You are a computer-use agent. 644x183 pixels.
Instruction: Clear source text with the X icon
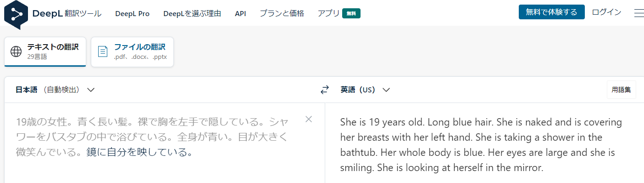coord(309,120)
